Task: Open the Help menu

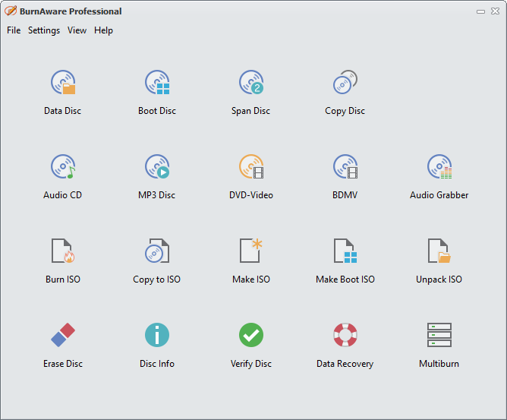Action: click(x=103, y=30)
